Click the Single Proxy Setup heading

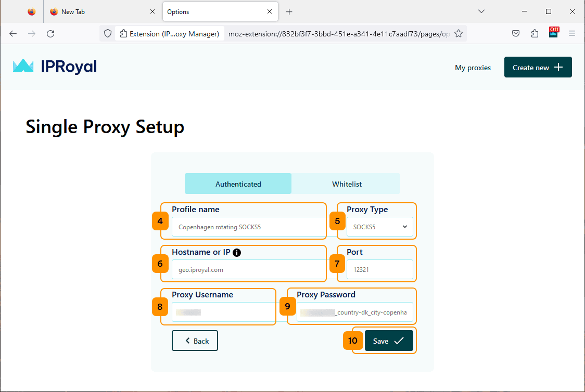pos(105,127)
